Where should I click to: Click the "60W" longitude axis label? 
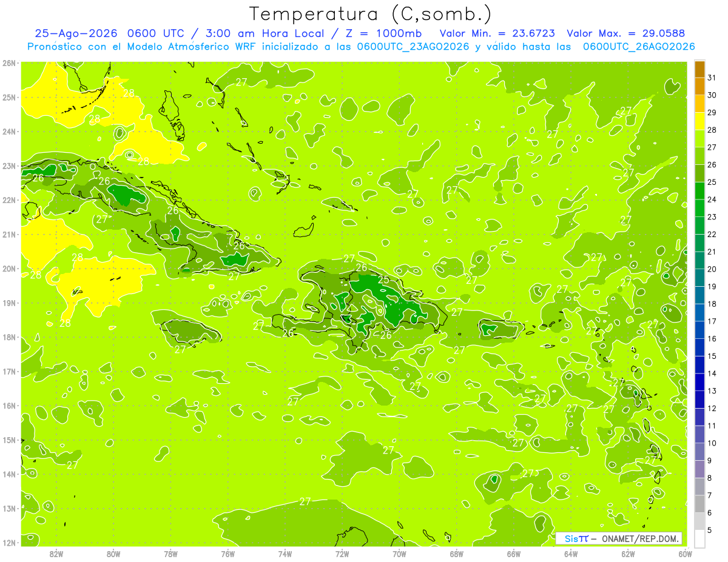(x=685, y=554)
